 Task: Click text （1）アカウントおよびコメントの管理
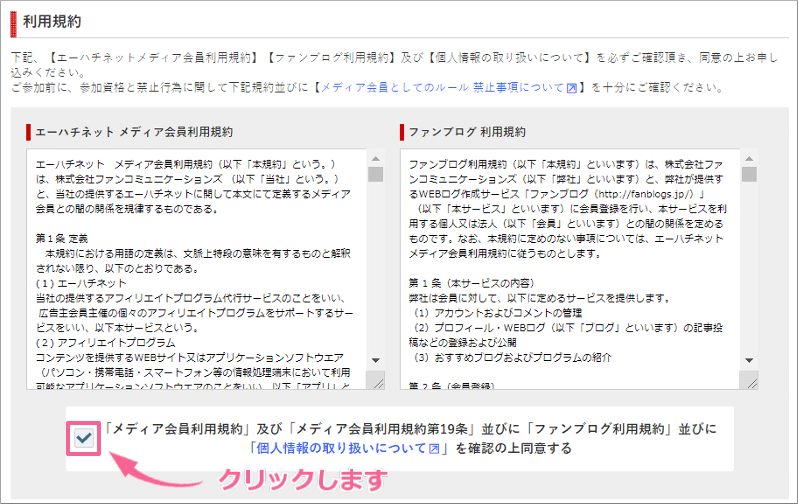point(498,313)
